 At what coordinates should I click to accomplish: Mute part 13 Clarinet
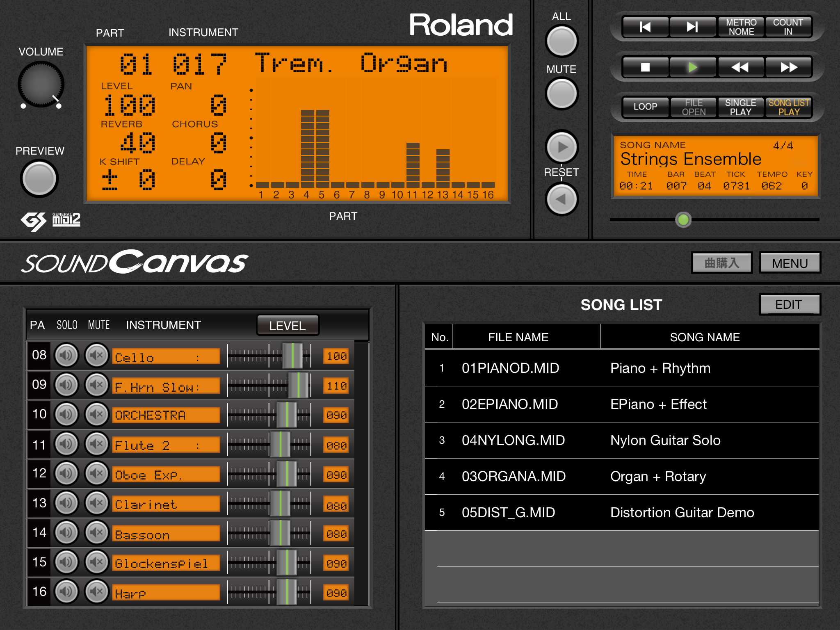[x=96, y=503]
